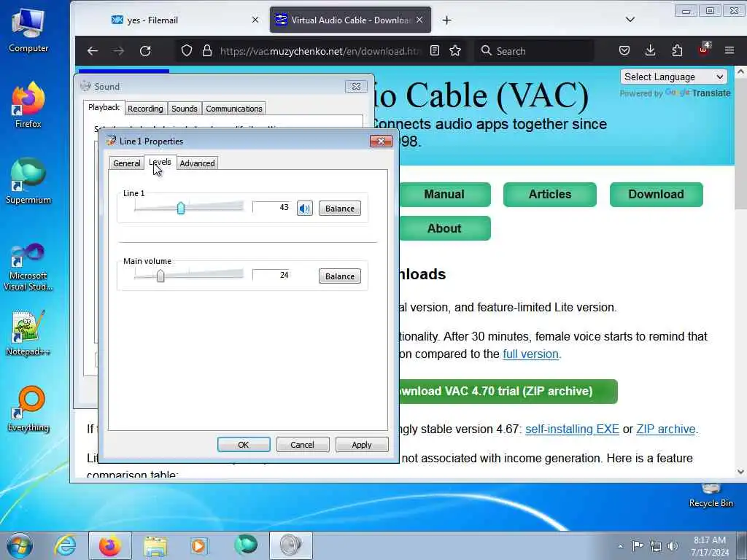Viewport: 747px width, 560px height.
Task: Click the Main volume value field
Action: [x=271, y=275]
